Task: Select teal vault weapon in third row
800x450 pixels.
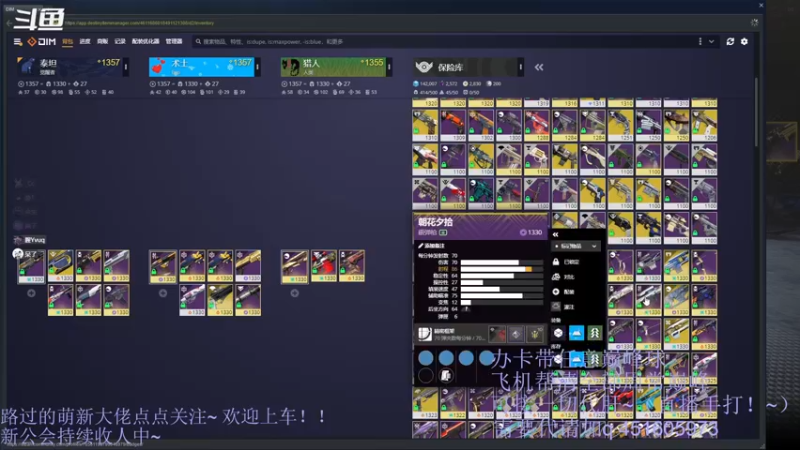Action: (x=481, y=194)
